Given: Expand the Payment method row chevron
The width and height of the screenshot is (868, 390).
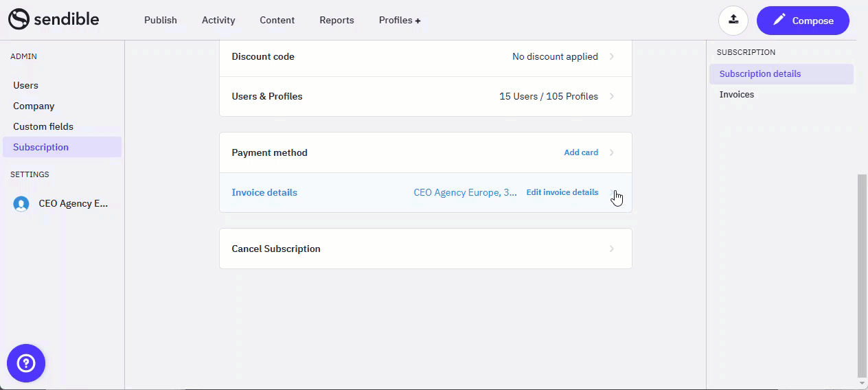Looking at the screenshot, I should pos(612,152).
